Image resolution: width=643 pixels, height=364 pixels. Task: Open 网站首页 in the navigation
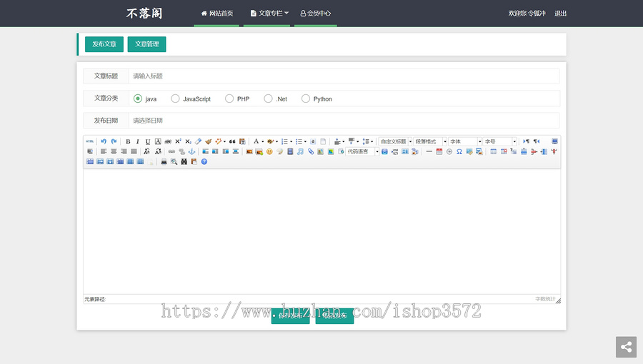point(216,13)
